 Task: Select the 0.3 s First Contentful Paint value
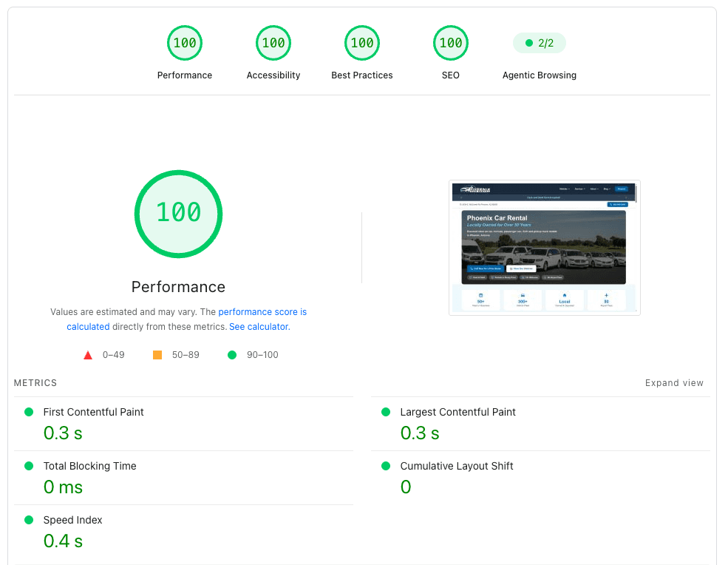[63, 433]
